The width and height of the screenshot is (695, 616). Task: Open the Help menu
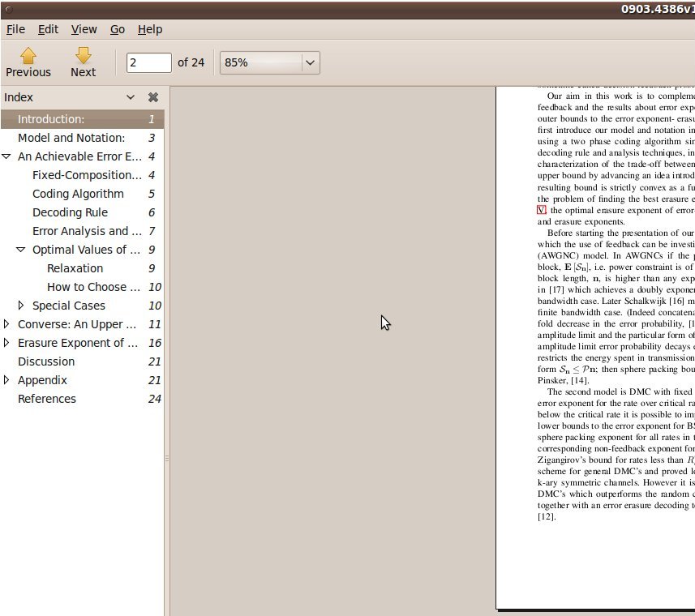click(150, 29)
